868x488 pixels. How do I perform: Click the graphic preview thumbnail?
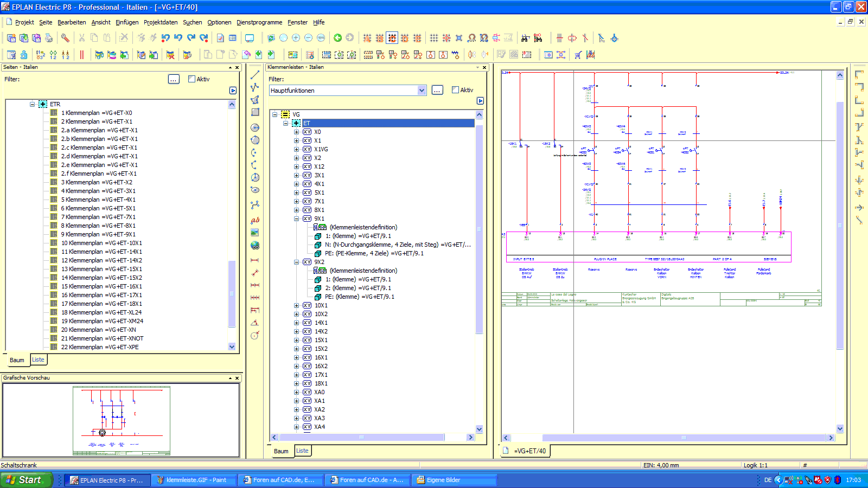click(122, 421)
